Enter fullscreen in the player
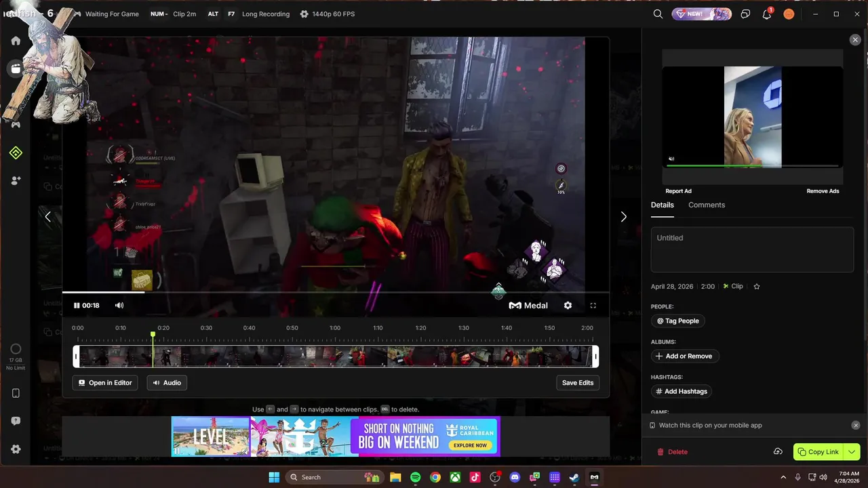Image resolution: width=868 pixels, height=488 pixels. (x=593, y=306)
